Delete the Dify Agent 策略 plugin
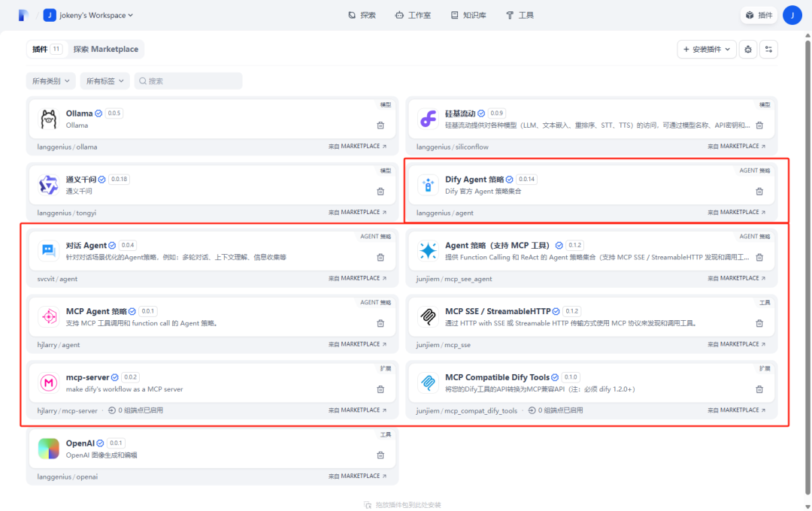812x511 pixels. point(759,192)
